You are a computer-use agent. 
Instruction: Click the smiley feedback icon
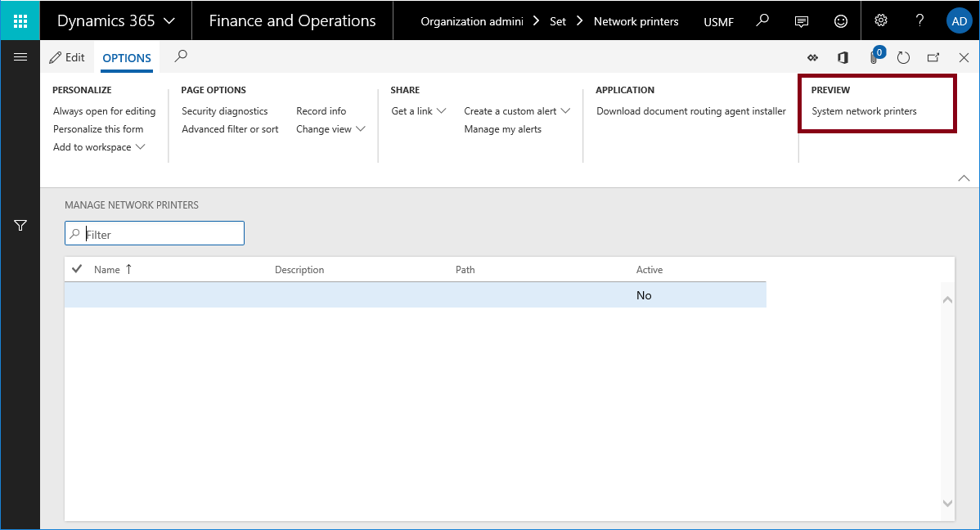(x=840, y=20)
